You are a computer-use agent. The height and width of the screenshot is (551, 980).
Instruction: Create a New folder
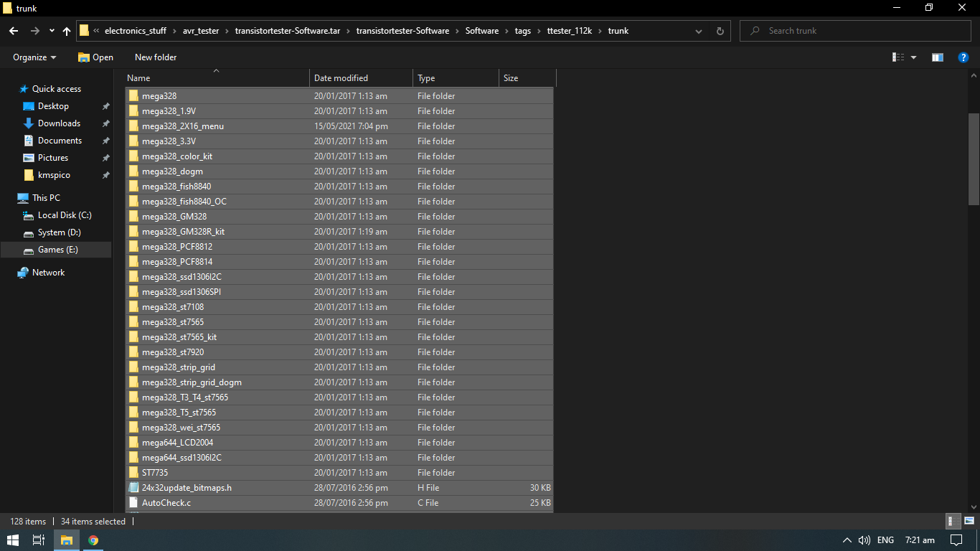(156, 57)
